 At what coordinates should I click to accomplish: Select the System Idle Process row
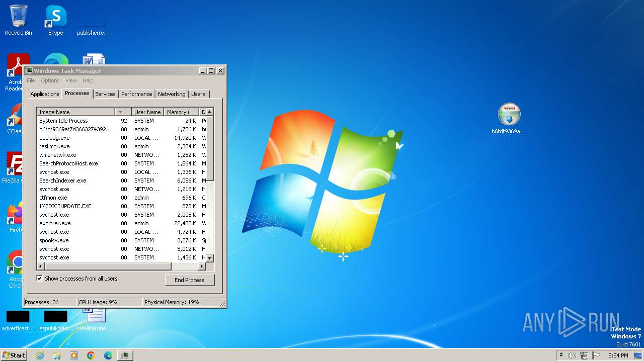pyautogui.click(x=121, y=121)
